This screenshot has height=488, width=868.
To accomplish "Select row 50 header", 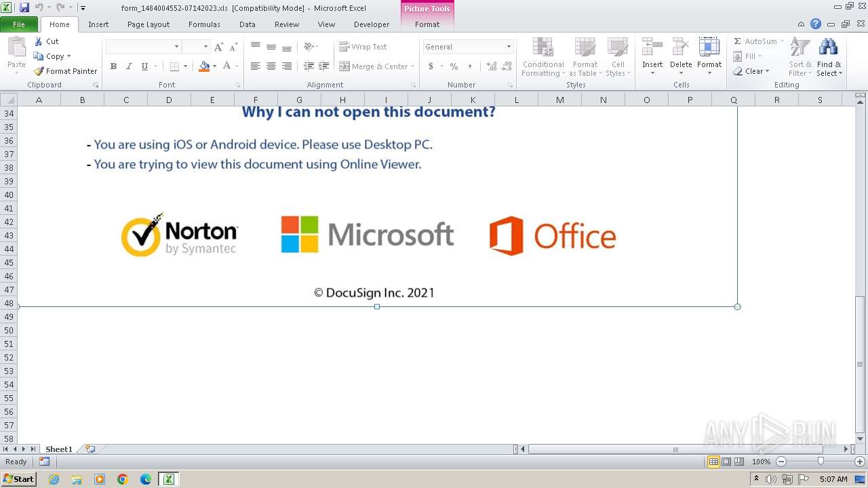I will click(9, 330).
